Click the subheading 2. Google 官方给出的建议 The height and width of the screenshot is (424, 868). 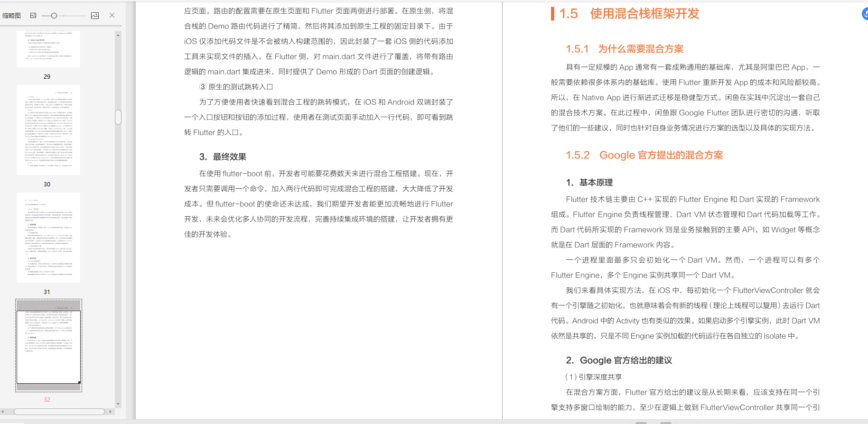619,360
